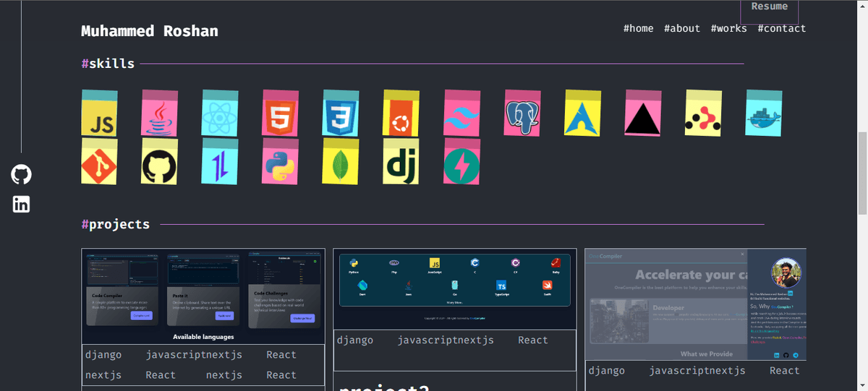
Task: Click the teal lightning bolt FastAPI icon
Action: (x=461, y=161)
